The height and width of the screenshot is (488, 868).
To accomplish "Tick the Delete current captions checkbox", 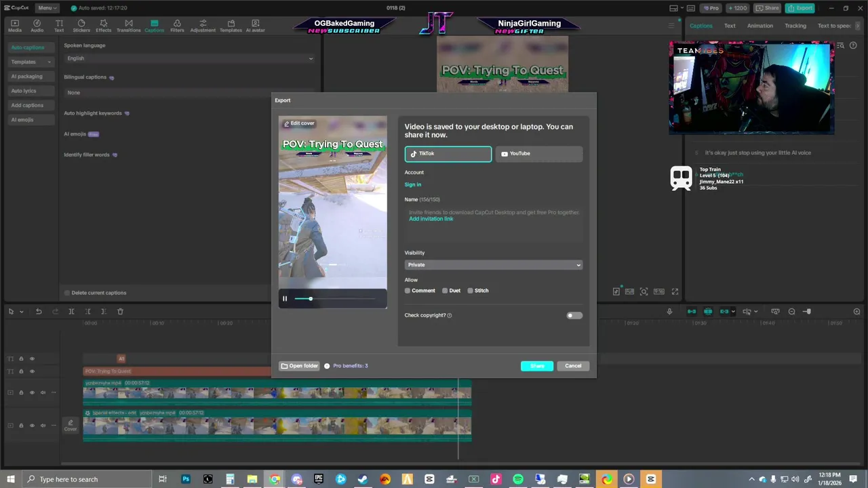I will (x=67, y=293).
